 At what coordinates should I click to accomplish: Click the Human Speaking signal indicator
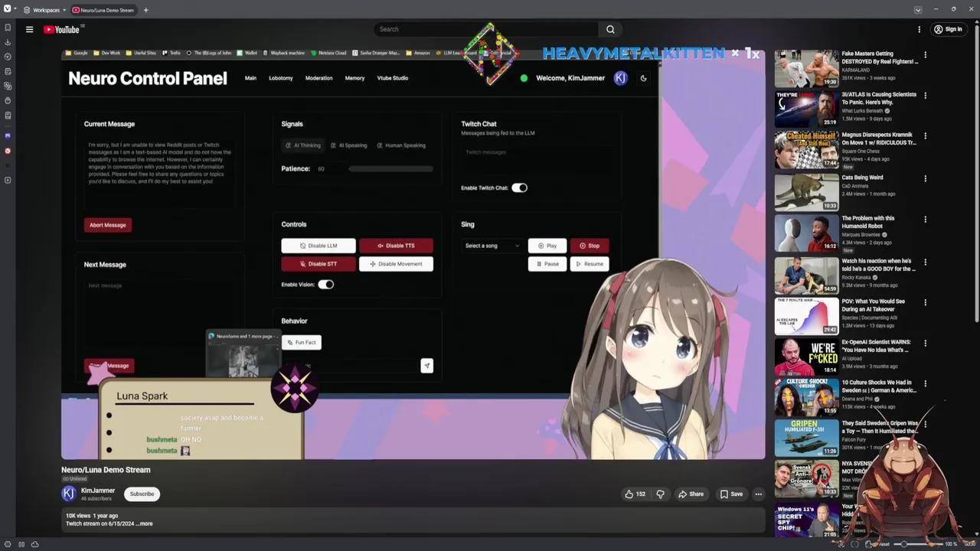coord(401,145)
